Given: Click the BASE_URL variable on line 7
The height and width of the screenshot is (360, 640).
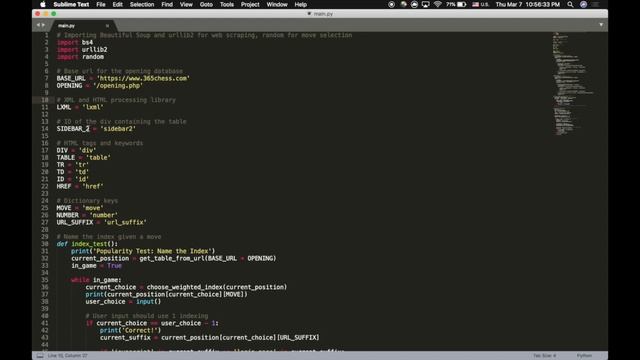Looking at the screenshot, I should [71, 78].
